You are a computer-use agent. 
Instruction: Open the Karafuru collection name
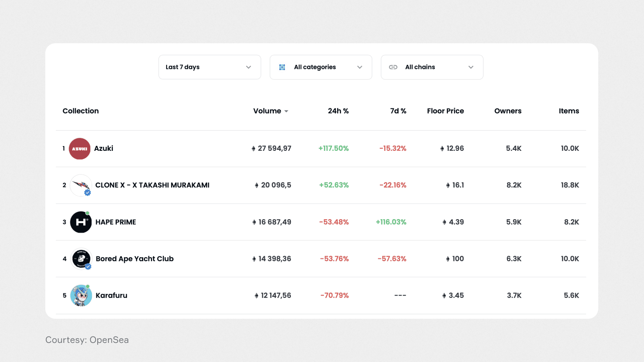click(x=111, y=295)
